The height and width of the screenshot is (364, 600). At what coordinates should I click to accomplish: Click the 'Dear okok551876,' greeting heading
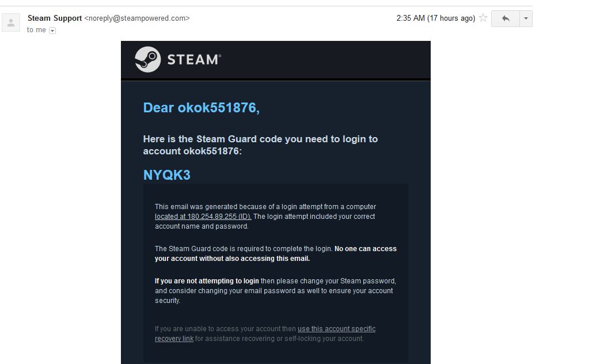[202, 108]
